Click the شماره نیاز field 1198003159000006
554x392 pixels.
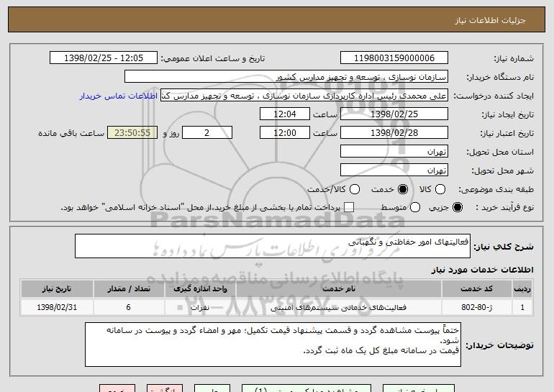(394, 58)
